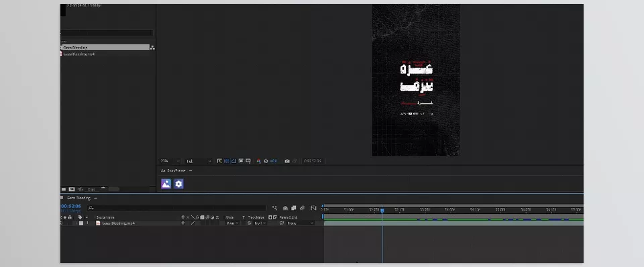The image size is (644, 267).
Task: Click the Source Name column header
Action: tap(105, 217)
